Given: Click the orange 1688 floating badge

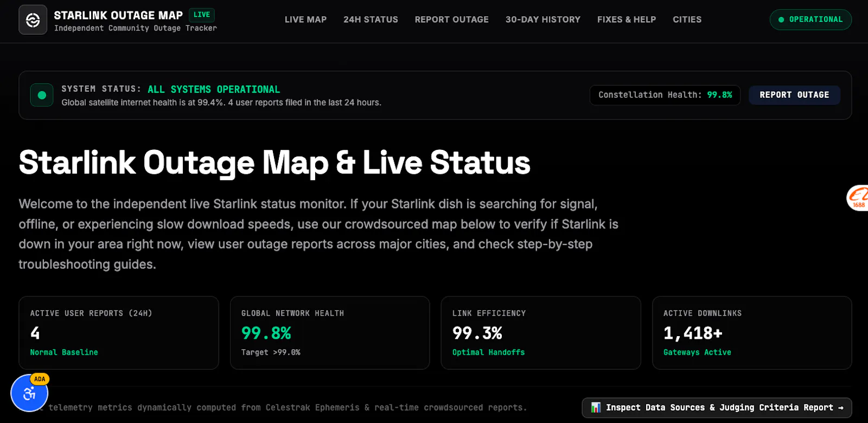Looking at the screenshot, I should [858, 198].
